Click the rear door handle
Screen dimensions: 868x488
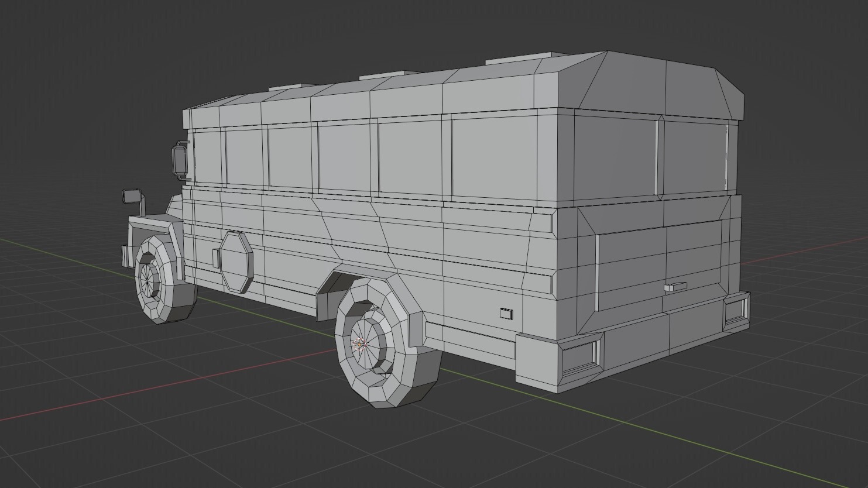click(675, 287)
